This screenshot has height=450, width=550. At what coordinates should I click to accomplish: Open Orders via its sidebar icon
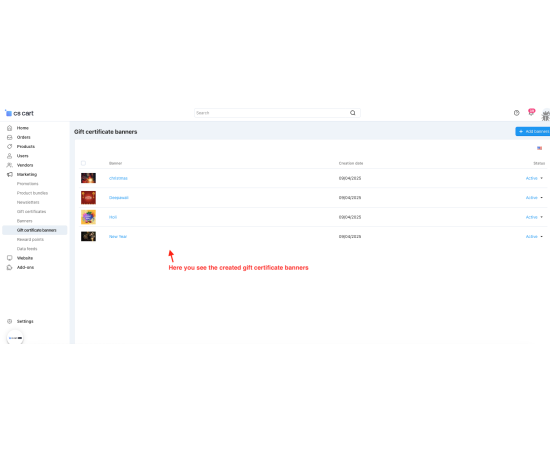click(x=9, y=137)
